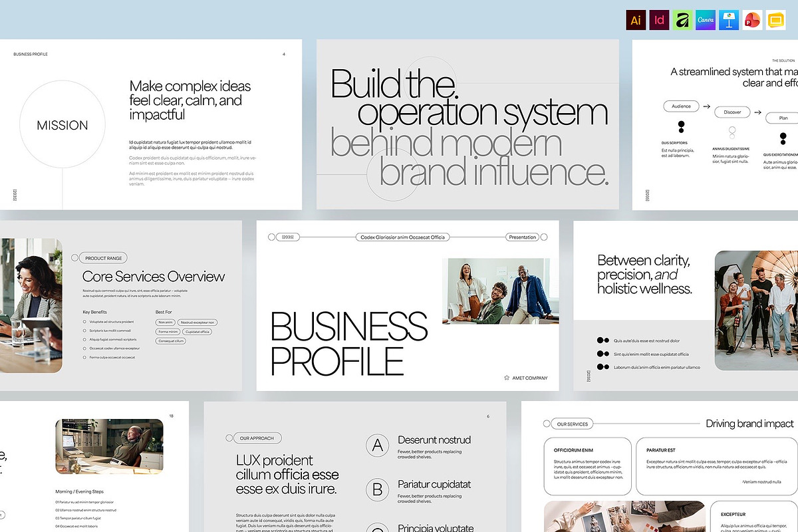This screenshot has height=532, width=798.
Task: Click the Key Benefits label
Action: pos(94,312)
